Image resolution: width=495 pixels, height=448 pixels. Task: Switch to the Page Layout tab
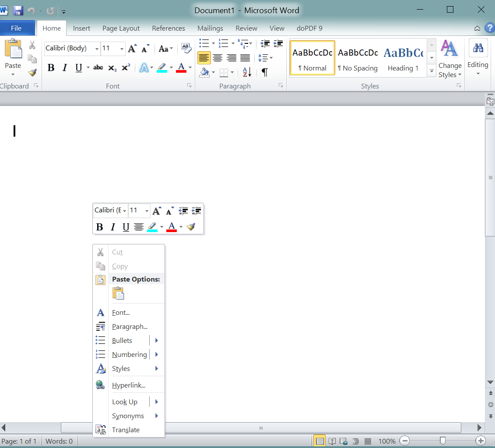click(x=121, y=28)
